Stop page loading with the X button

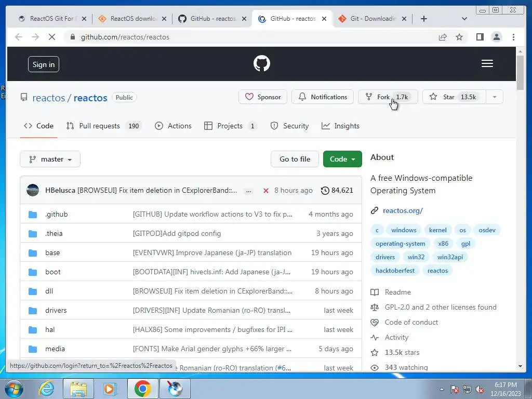pyautogui.click(x=52, y=37)
